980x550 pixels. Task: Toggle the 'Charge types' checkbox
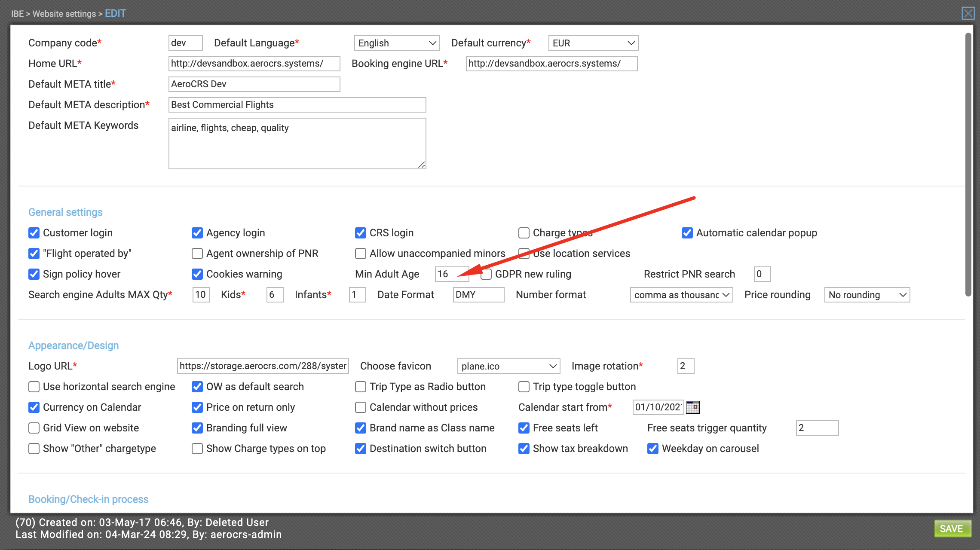pyautogui.click(x=524, y=233)
